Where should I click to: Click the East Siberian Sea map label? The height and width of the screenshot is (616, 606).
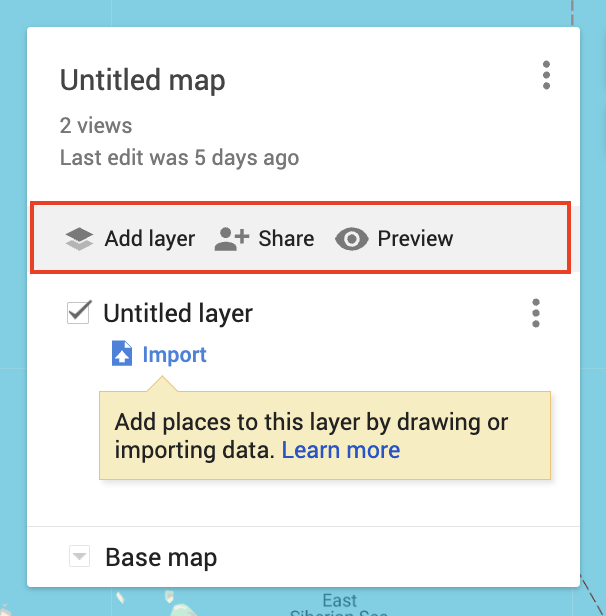[x=339, y=605]
